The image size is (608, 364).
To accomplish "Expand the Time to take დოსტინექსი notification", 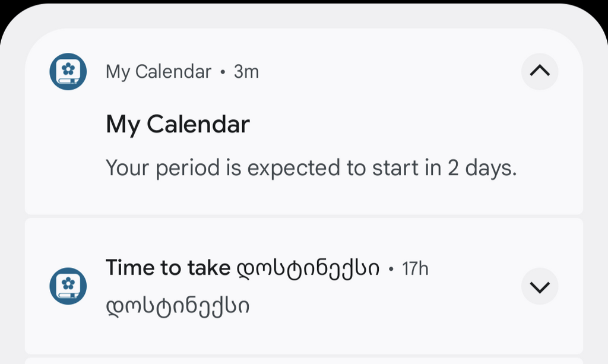I will [x=540, y=286].
